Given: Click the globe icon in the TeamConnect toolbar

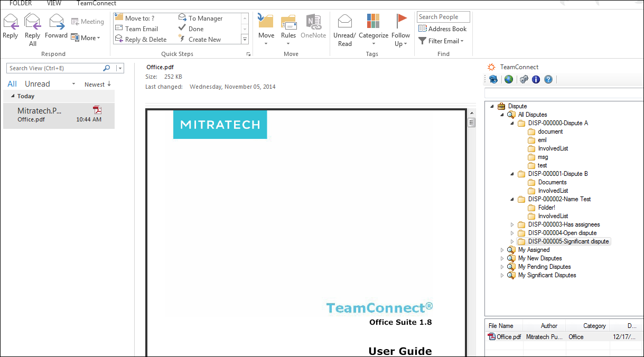Looking at the screenshot, I should coord(509,79).
